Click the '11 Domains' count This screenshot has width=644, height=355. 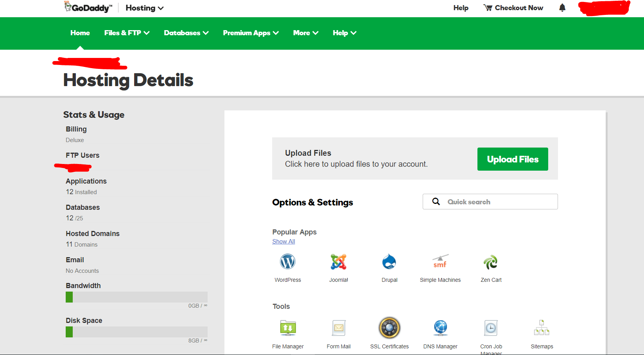click(x=82, y=244)
